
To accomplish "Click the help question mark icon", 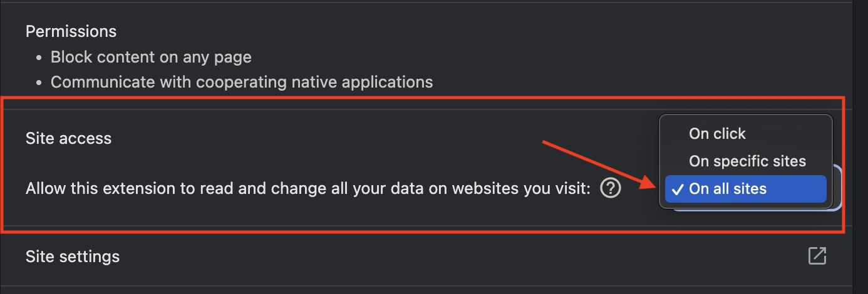I will coord(610,188).
